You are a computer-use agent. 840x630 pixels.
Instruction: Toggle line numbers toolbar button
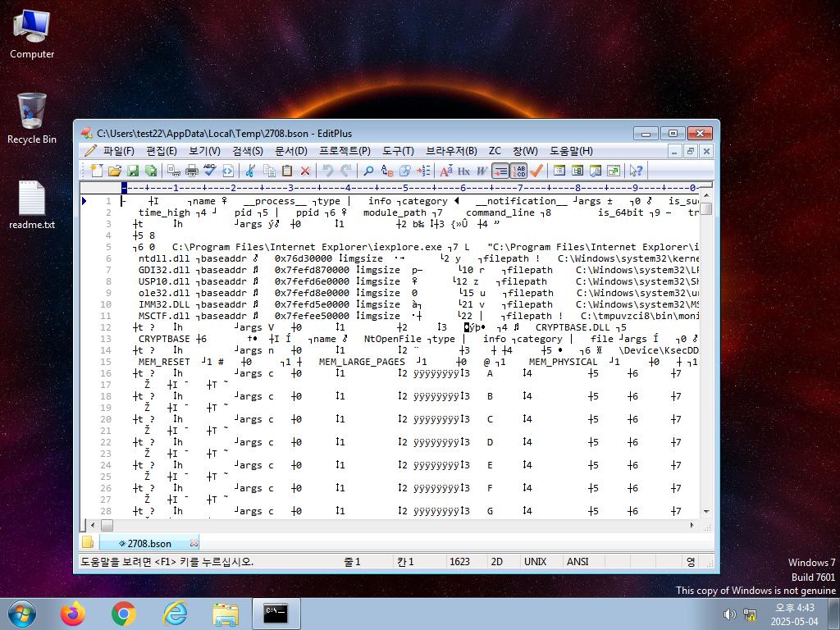click(x=518, y=171)
